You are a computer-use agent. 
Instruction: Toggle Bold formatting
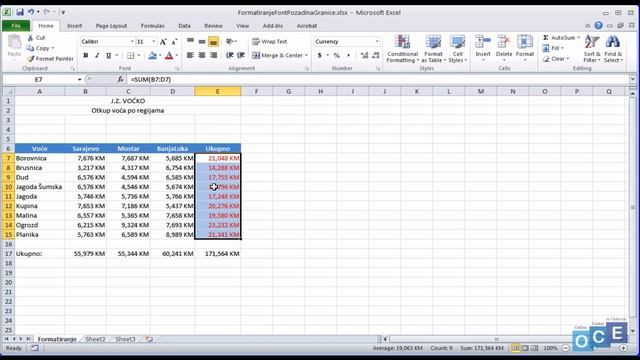pyautogui.click(x=86, y=55)
